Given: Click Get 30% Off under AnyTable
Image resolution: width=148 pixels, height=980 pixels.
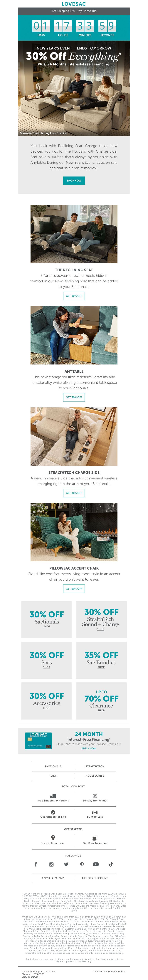Looking at the screenshot, I should (x=74, y=397).
